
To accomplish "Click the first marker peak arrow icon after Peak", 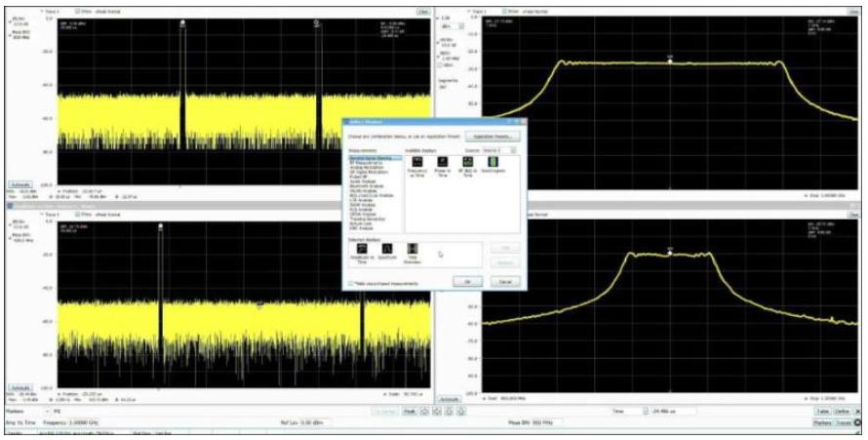I will click(424, 412).
